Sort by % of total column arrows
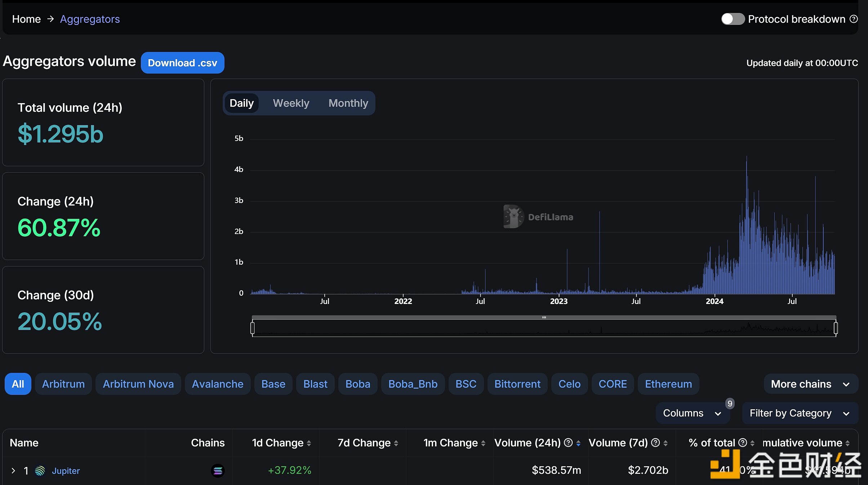Screen dimensions: 868x485 click(x=752, y=444)
